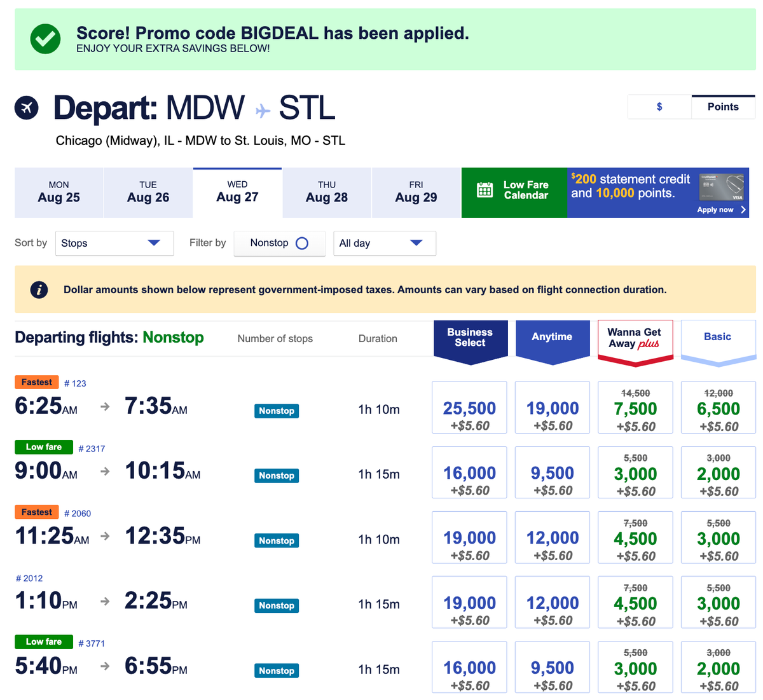Click the arrow between 9:00AM and 10:15AM
This screenshot has height=700, width=763.
point(106,471)
